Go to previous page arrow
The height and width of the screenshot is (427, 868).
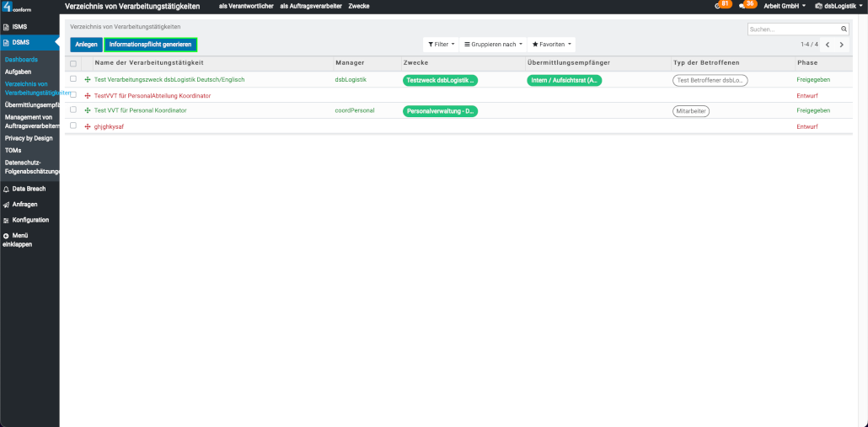828,45
